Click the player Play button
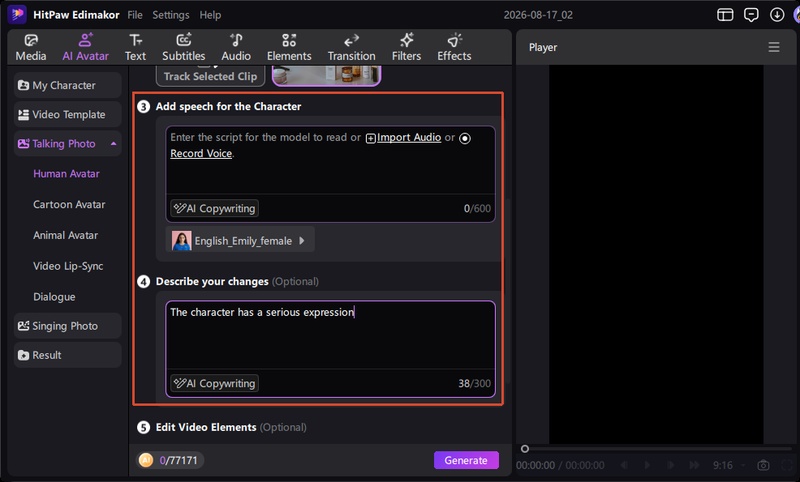This screenshot has width=800, height=482. click(x=647, y=465)
